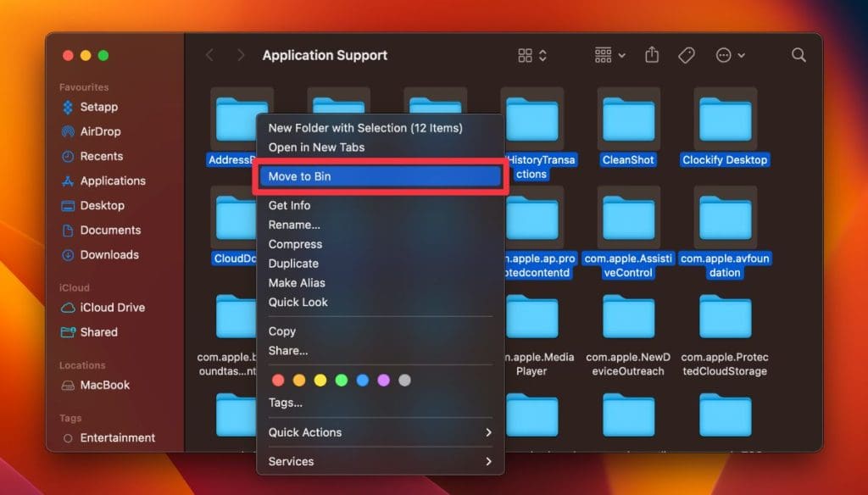Select the Entertainment tag
The width and height of the screenshot is (868, 495).
[108, 438]
